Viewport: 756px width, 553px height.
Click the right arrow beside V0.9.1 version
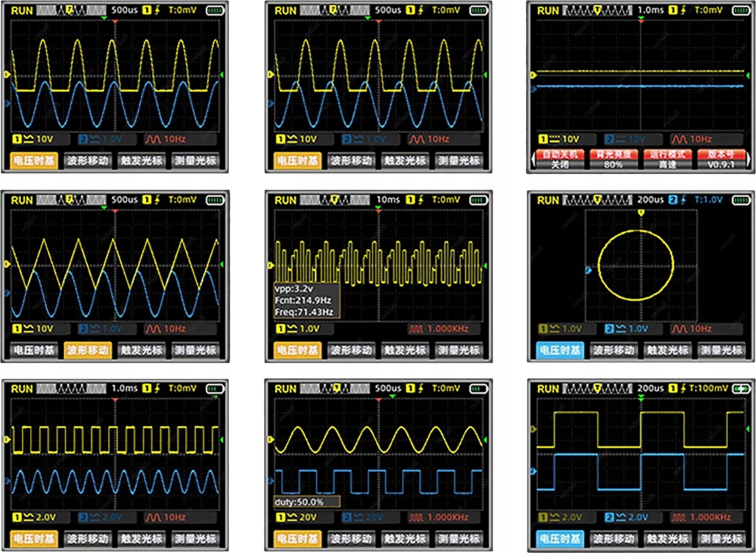click(x=749, y=160)
